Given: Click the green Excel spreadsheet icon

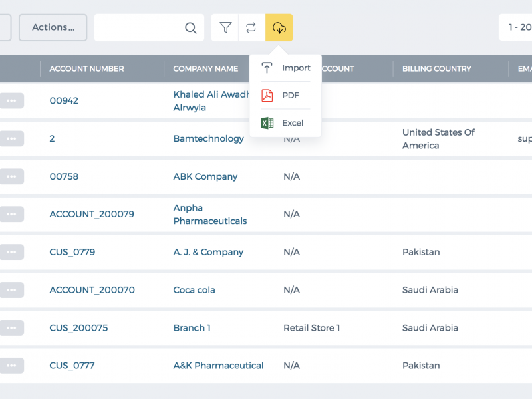Looking at the screenshot, I should click(x=267, y=123).
